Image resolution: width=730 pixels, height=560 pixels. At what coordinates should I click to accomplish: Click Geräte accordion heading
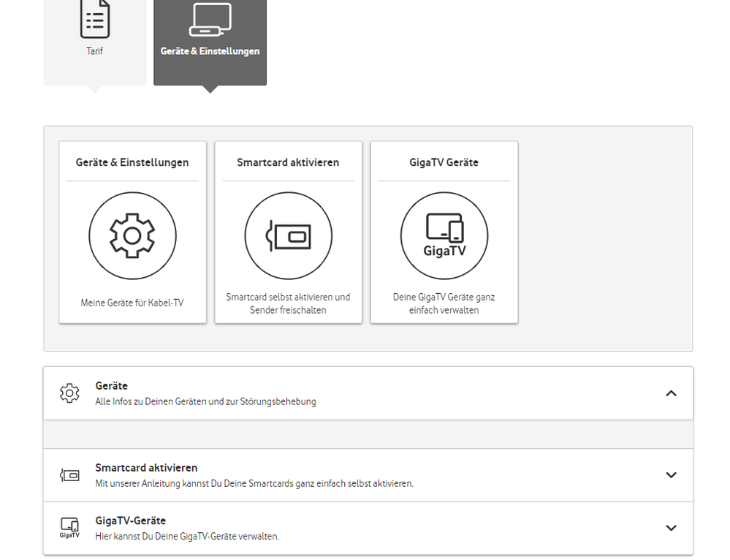111,386
